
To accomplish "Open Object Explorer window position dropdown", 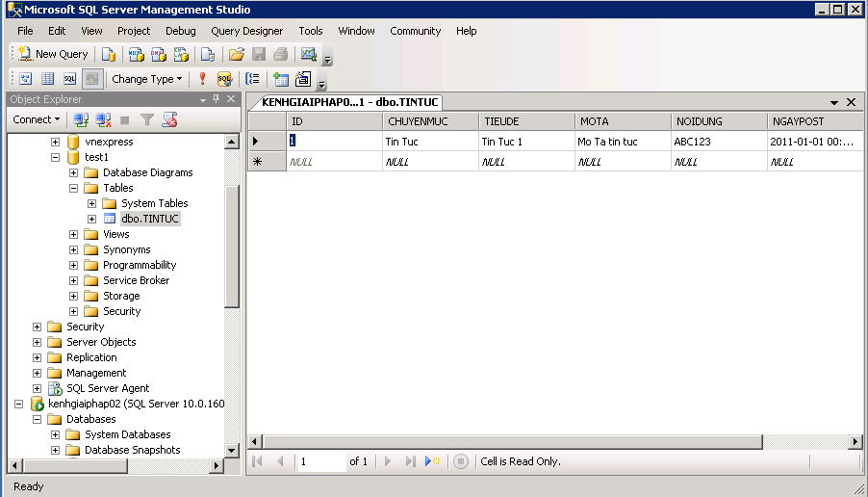I will 203,100.
